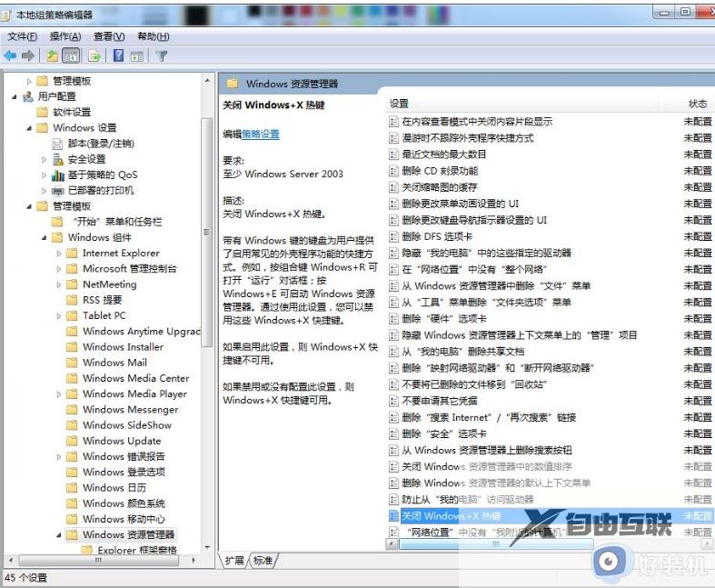Click policy icon beside 最近文档的最大数目
This screenshot has height=588, width=715.
coord(393,154)
